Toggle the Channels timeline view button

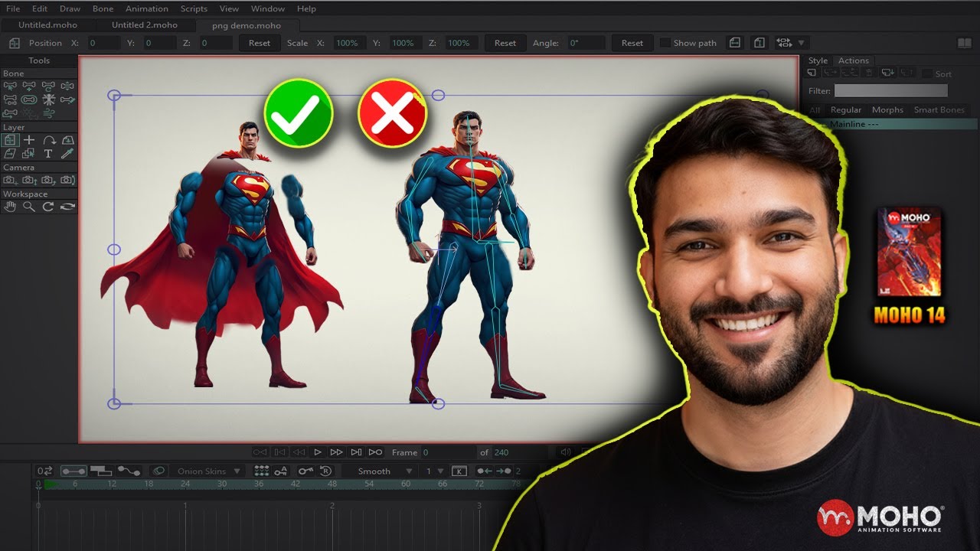[73, 471]
